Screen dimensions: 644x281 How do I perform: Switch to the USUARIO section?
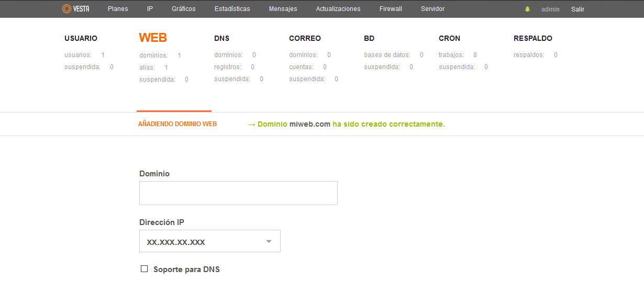tap(81, 38)
